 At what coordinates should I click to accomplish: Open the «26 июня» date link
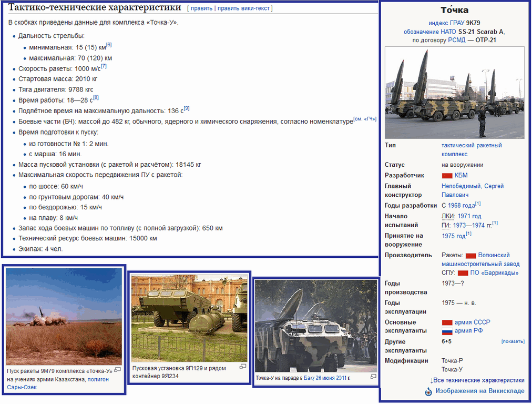point(325,378)
